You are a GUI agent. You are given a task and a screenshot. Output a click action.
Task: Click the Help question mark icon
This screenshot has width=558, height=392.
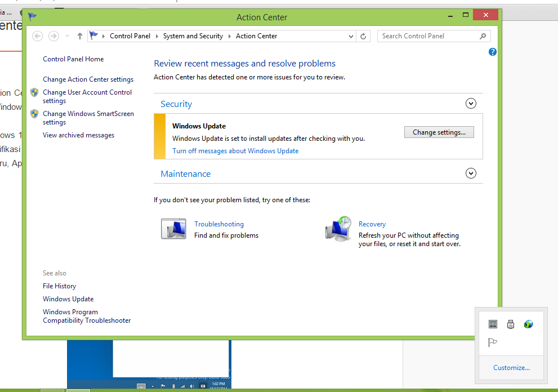coord(492,51)
